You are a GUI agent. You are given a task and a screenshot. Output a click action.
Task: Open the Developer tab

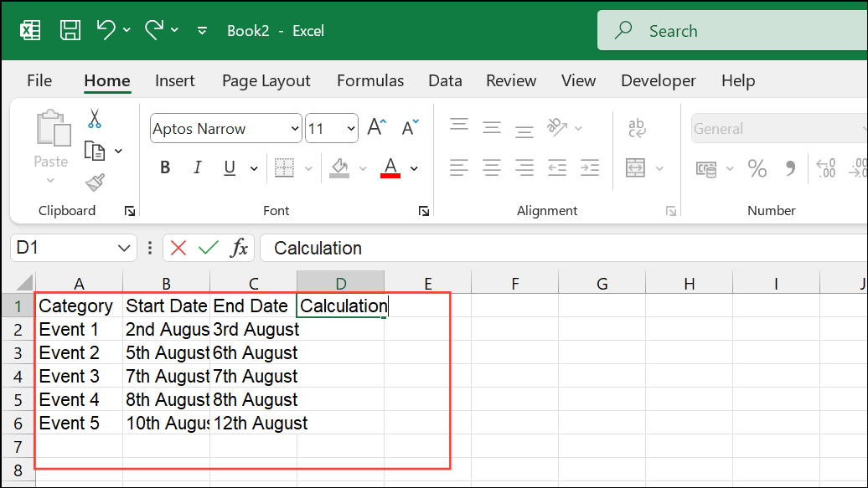pyautogui.click(x=659, y=80)
